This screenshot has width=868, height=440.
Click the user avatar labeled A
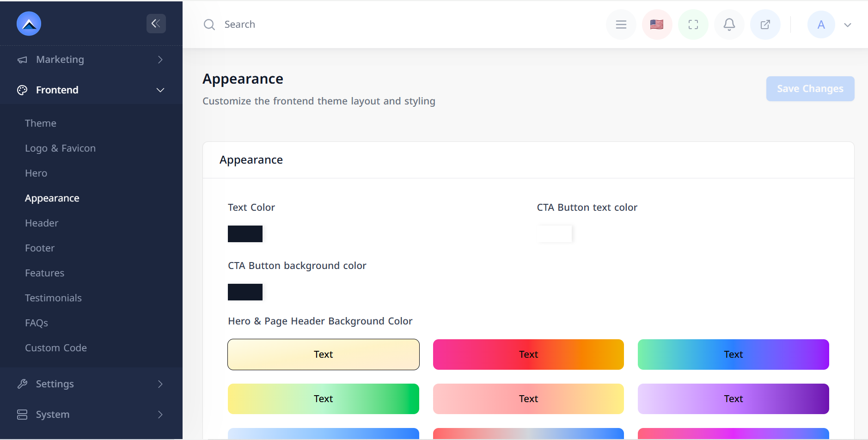tap(821, 24)
